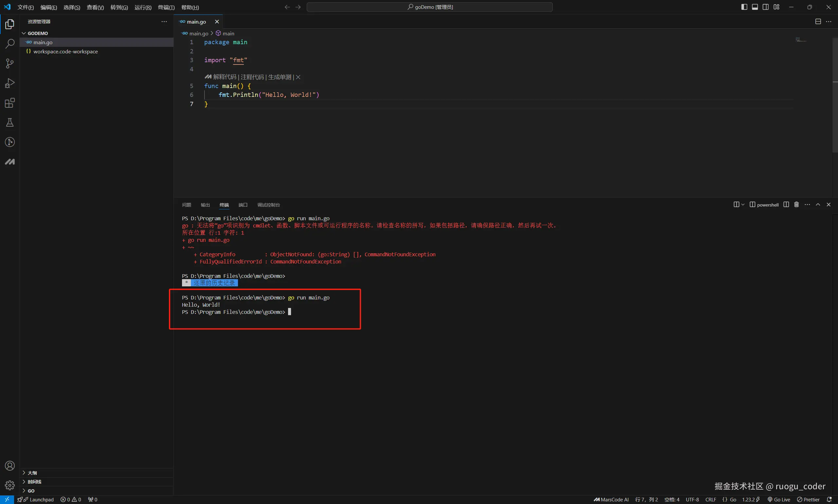The height and width of the screenshot is (504, 838).
Task: Select workspace.code-workspace file in explorer
Action: (x=65, y=52)
